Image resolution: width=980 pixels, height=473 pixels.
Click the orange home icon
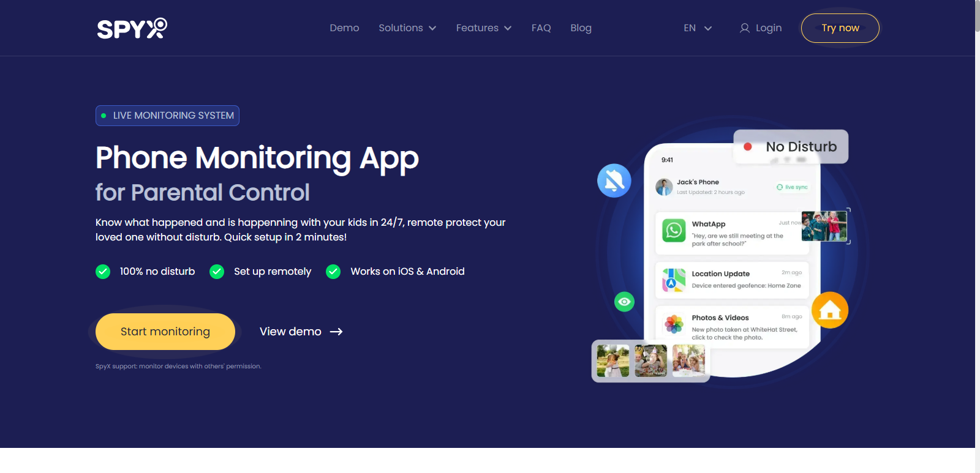[829, 310]
